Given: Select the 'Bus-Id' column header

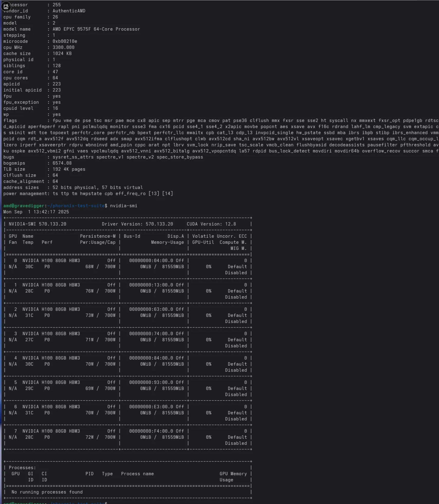Looking at the screenshot, I should coord(132,236).
